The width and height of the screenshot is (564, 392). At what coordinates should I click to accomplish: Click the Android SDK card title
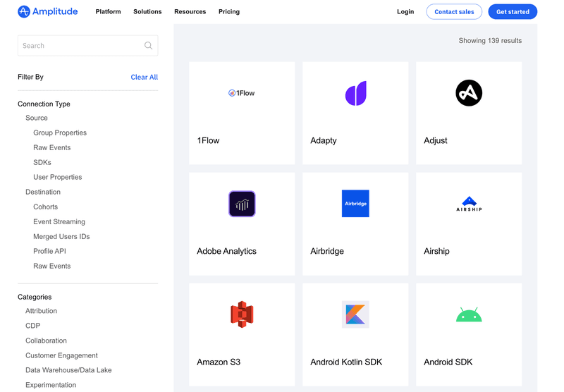coord(448,362)
